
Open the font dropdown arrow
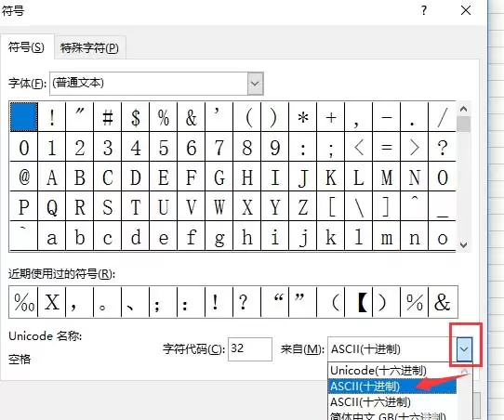[x=255, y=84]
